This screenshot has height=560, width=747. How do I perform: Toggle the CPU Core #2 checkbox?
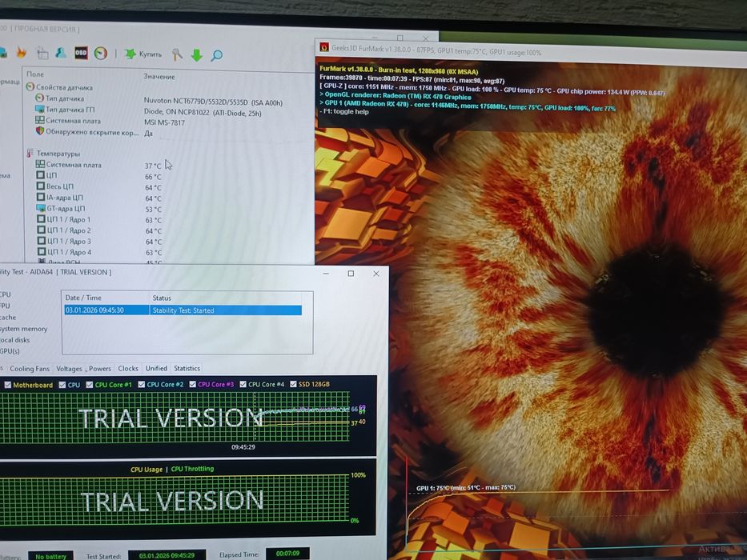[142, 384]
